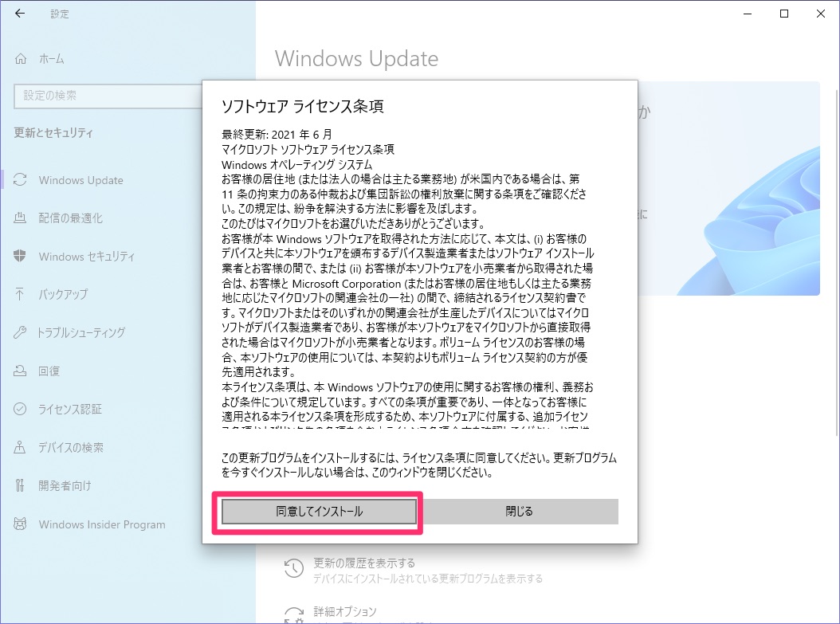The width and height of the screenshot is (840, 624).
Task: Click the 同意してインストール button
Action: [320, 512]
